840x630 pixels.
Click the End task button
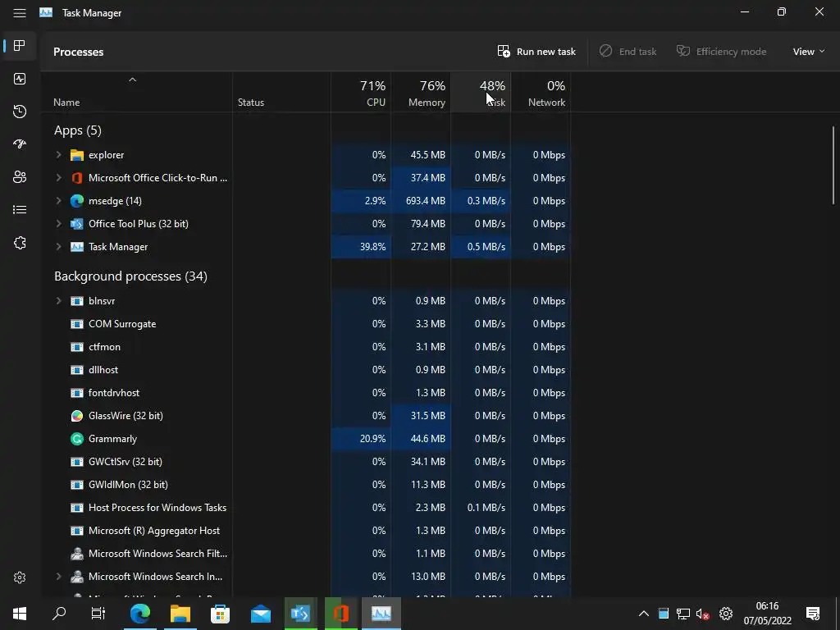click(x=628, y=52)
